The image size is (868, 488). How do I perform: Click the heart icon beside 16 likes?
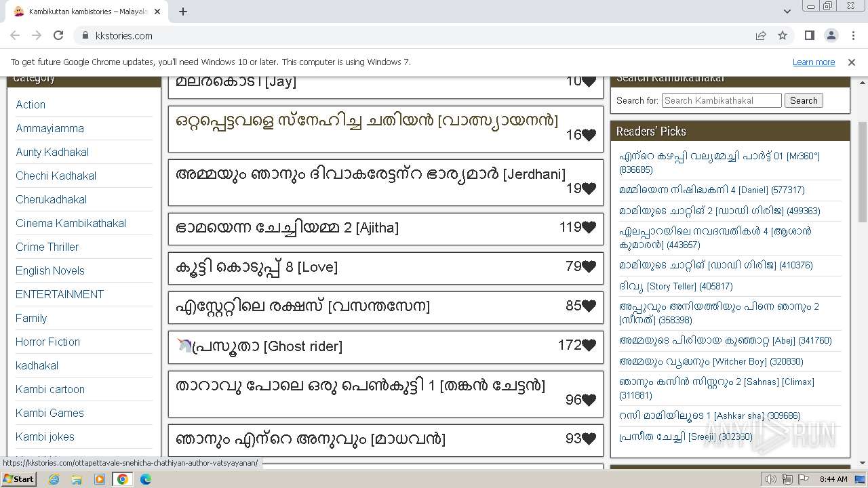[x=589, y=135]
